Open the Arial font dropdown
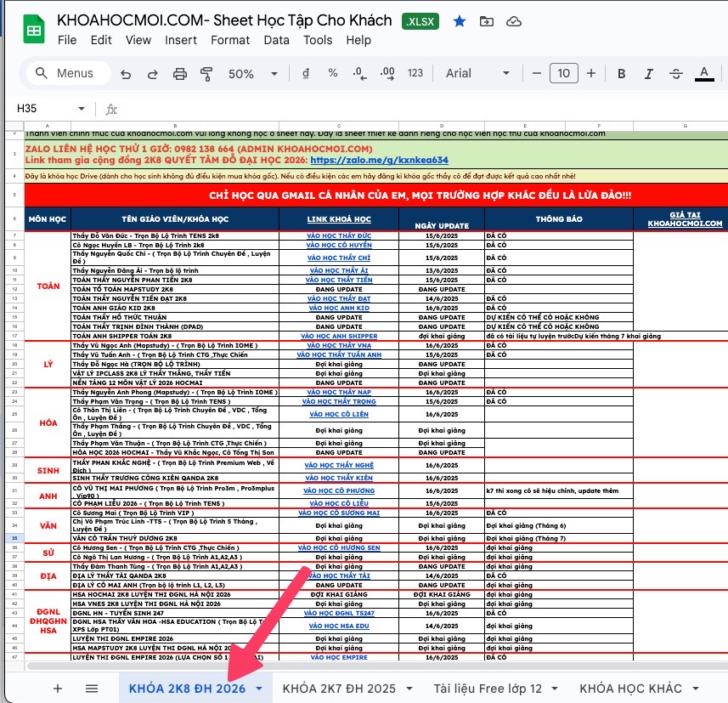Viewport: 728px width, 703px height. [477, 73]
